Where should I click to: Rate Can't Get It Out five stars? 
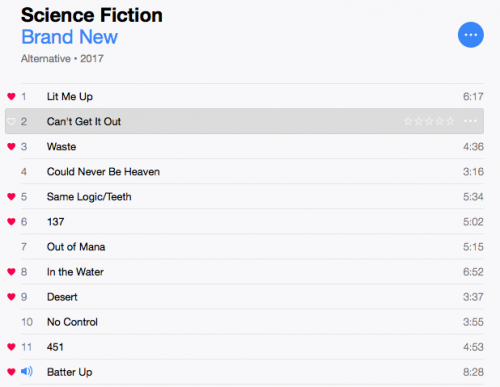click(450, 121)
